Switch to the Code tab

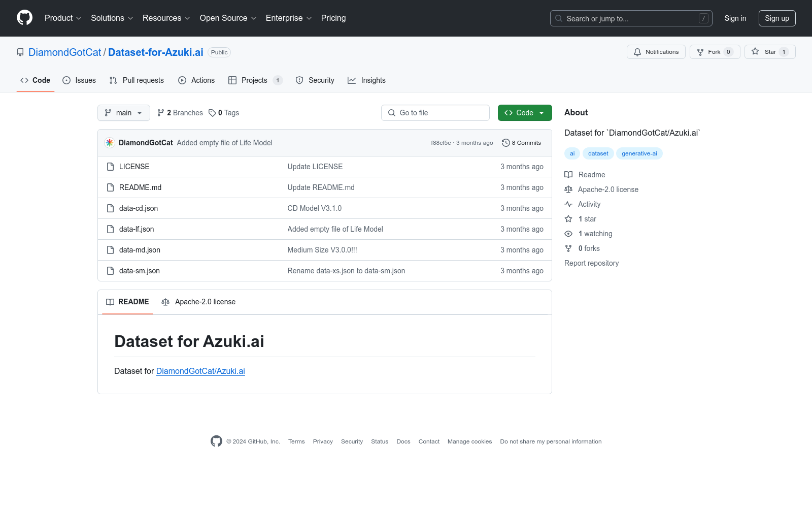click(x=36, y=80)
